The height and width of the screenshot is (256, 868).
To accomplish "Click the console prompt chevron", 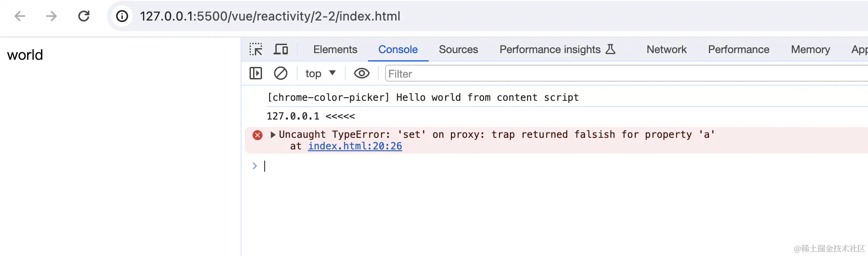I will pos(255,166).
